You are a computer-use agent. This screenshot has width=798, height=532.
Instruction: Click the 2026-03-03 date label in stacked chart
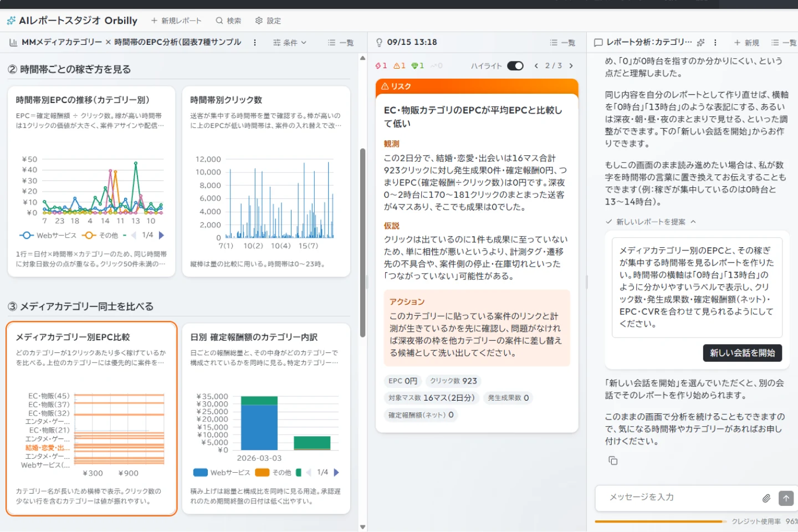[259, 458]
